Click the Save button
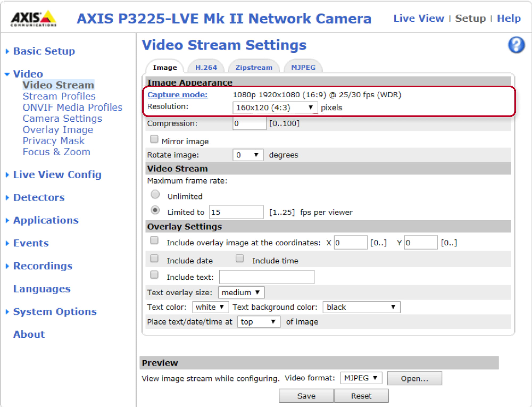The image size is (532, 407). [x=306, y=396]
